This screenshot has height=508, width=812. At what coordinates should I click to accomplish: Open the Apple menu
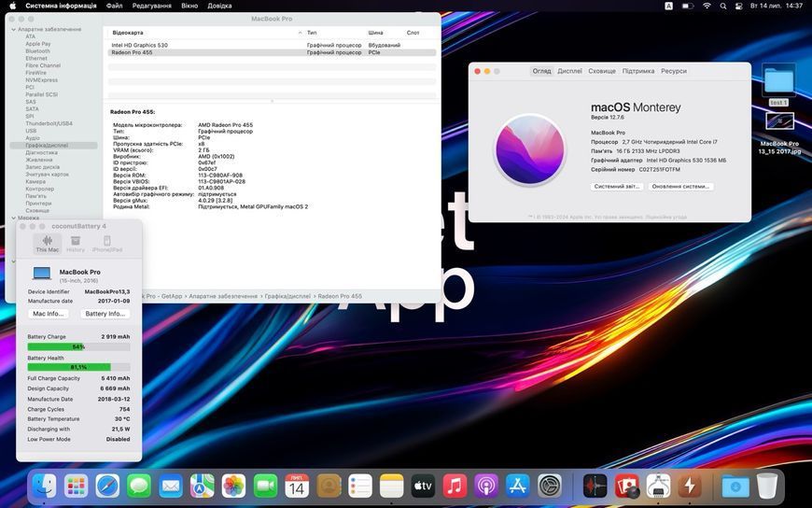(x=12, y=6)
